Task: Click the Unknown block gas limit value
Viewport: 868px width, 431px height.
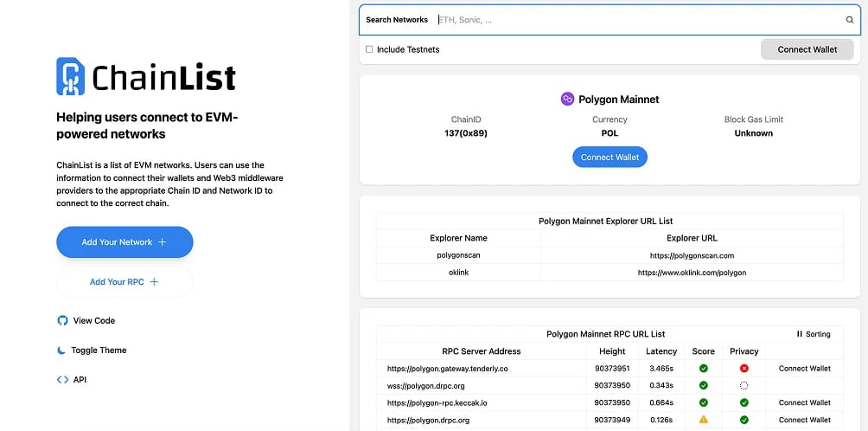Action: pos(753,133)
